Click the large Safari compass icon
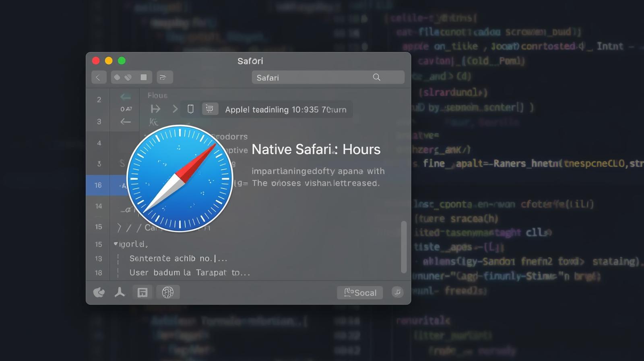 coord(180,178)
